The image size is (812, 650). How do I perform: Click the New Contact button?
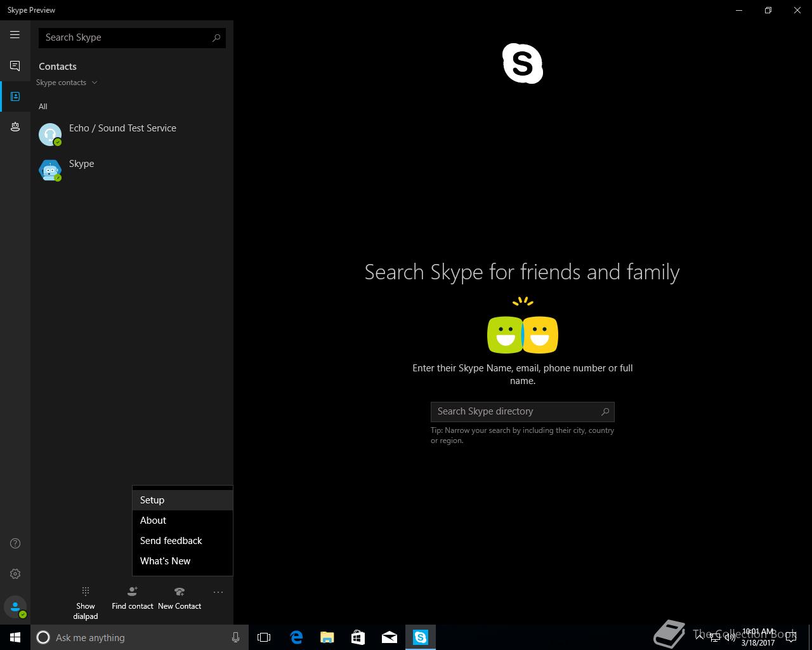[180, 599]
